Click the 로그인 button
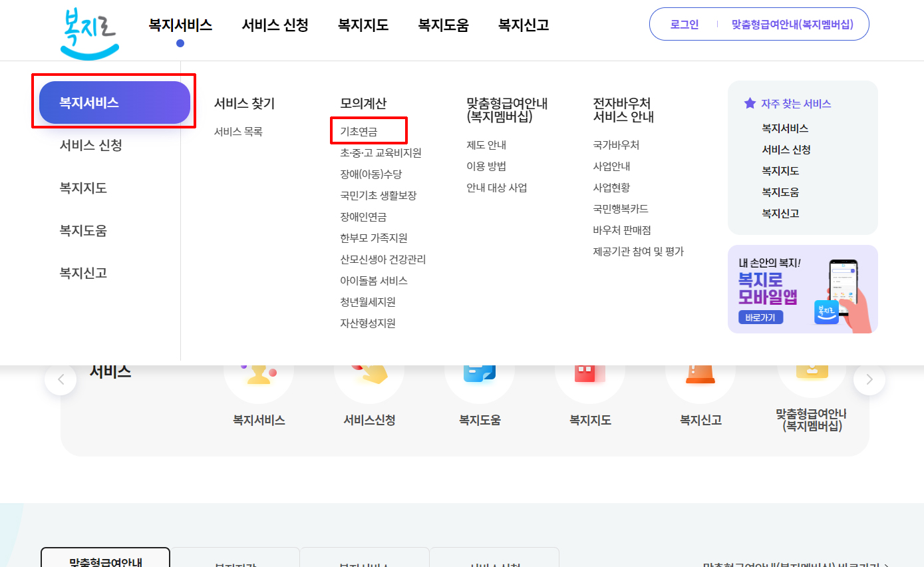 [x=684, y=23]
